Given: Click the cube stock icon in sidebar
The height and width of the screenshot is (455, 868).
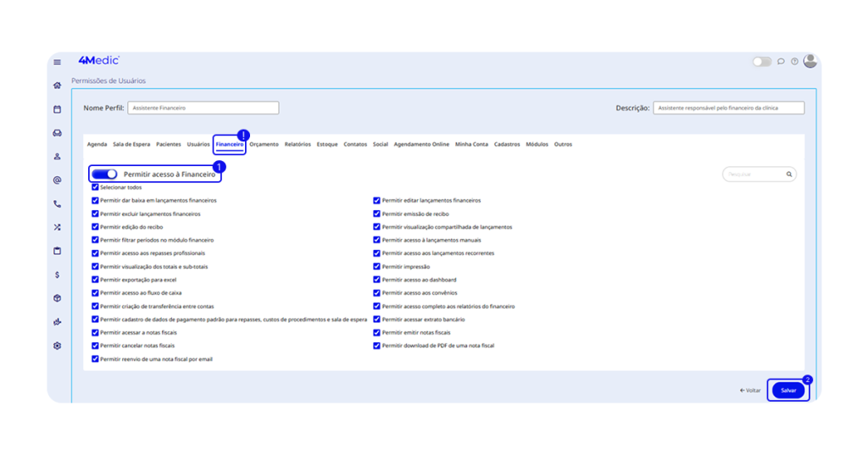Looking at the screenshot, I should [57, 298].
